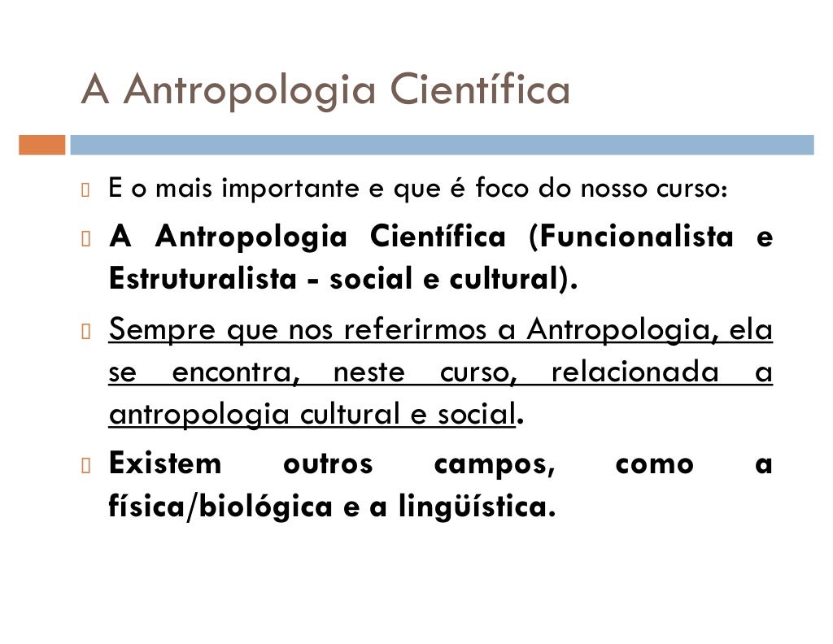Screen dimensions: 833x644
Task: Click the bold word 'Existem'
Action: [x=165, y=463]
